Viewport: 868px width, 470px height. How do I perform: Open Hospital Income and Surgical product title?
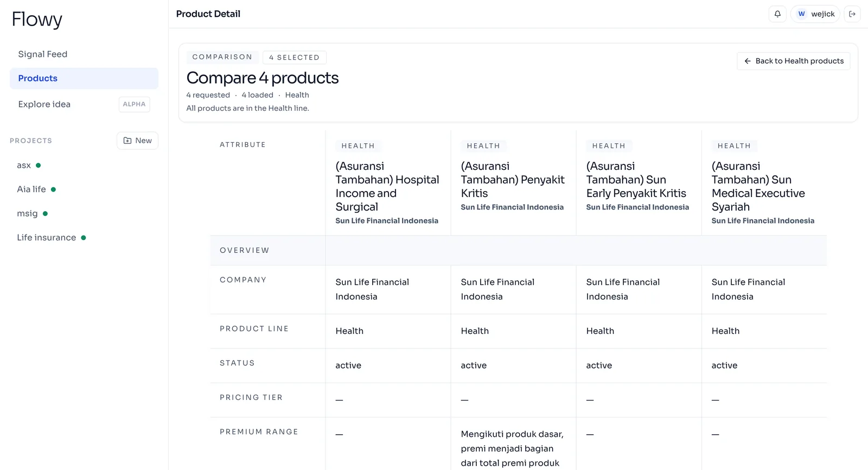tap(387, 187)
